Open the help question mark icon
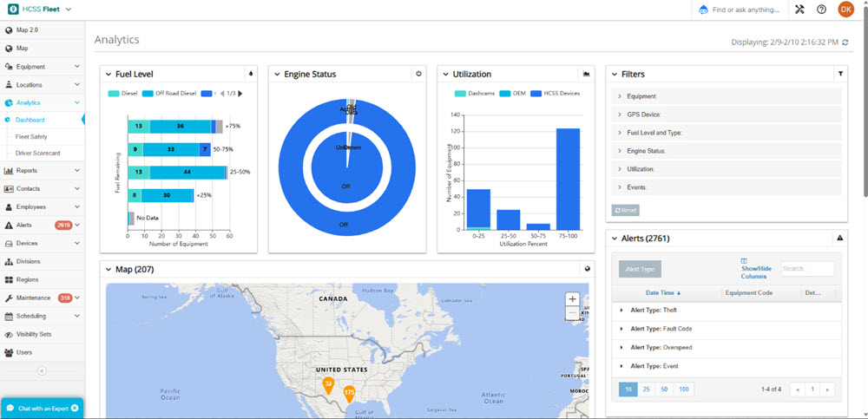This screenshot has width=868, height=419. point(821,10)
